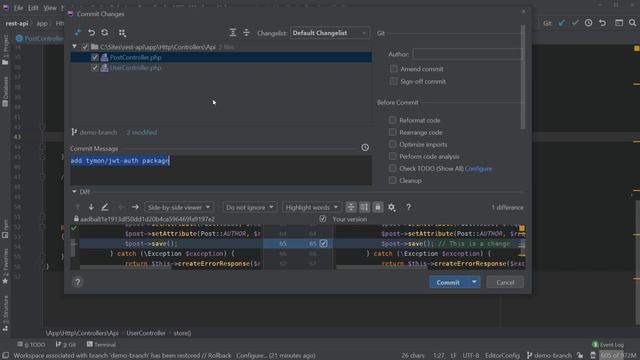Click the Update Project icon in main Git toolbar
This screenshot has height=360, width=640.
coord(562,23)
